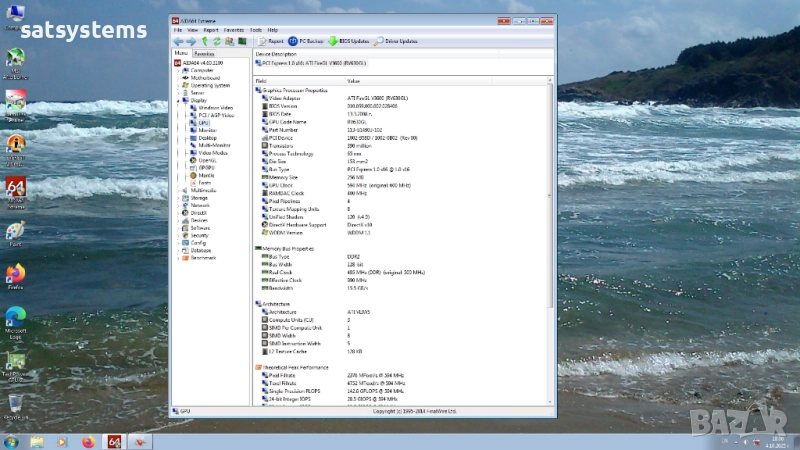Select the Memory Size row in the list
The width and height of the screenshot is (800, 450).
tap(285, 176)
